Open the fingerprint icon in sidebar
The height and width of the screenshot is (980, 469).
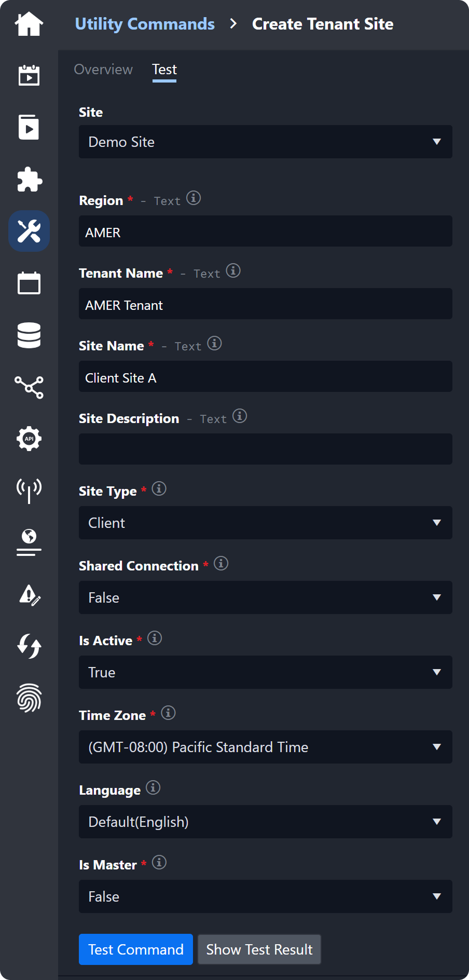click(29, 698)
